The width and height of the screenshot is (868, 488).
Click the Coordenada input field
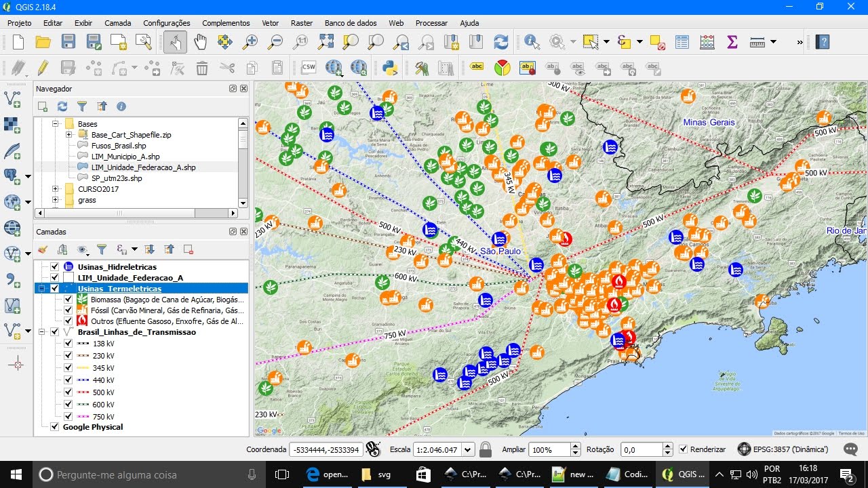click(x=325, y=449)
